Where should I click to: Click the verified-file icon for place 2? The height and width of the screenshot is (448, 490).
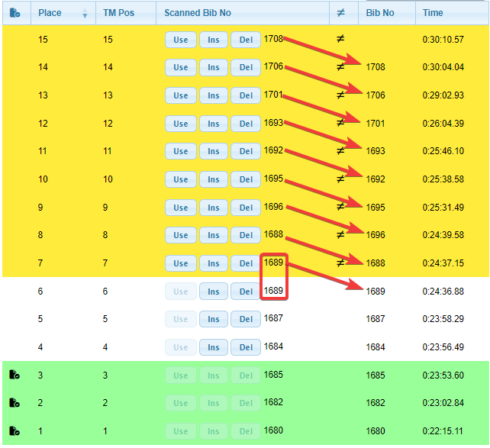[x=14, y=403]
